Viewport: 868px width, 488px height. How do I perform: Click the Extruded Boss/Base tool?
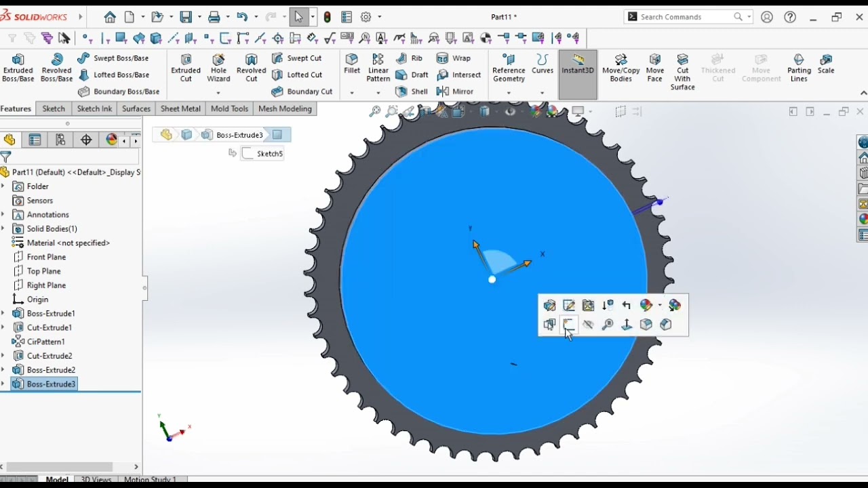click(18, 68)
